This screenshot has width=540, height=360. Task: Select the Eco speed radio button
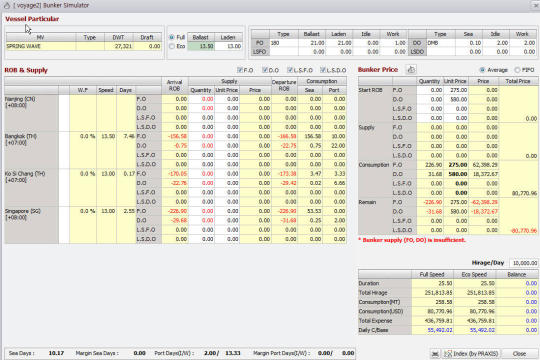172,46
